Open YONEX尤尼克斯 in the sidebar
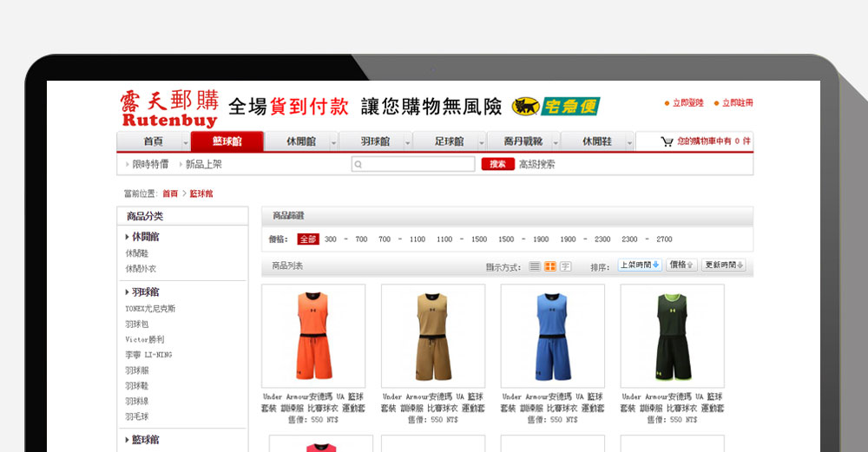868x452 pixels. pos(150,309)
